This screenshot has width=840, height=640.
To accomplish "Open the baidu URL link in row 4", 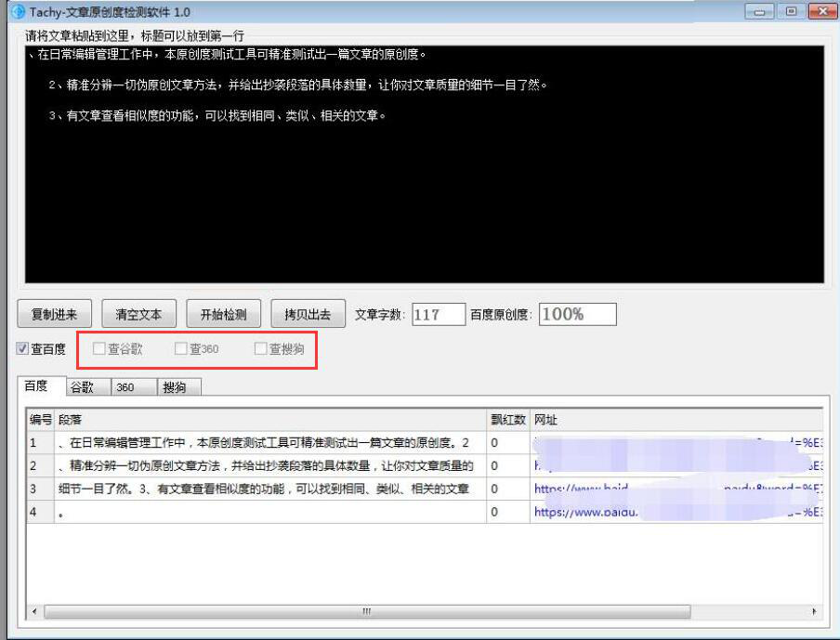I will coord(678,512).
